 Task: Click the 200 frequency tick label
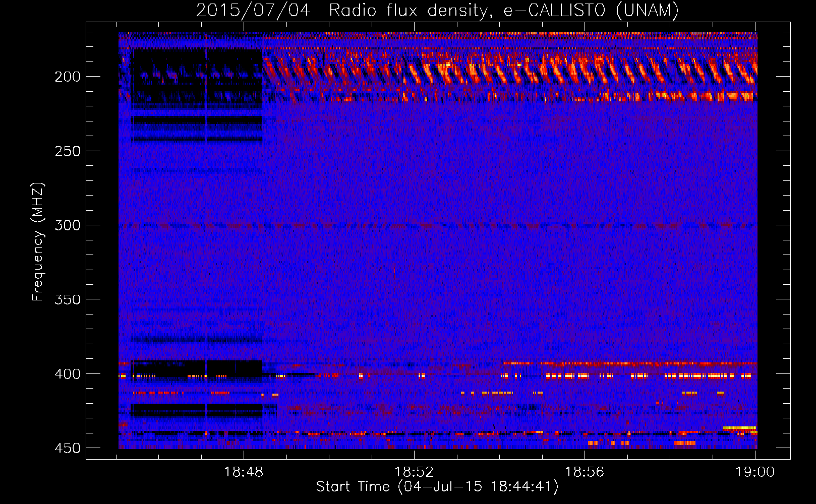[68, 77]
